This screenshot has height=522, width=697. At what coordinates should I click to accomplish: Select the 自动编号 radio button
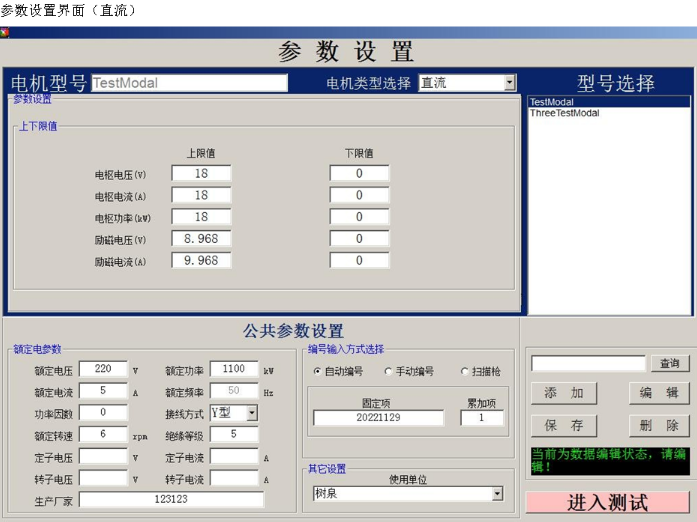coord(318,371)
